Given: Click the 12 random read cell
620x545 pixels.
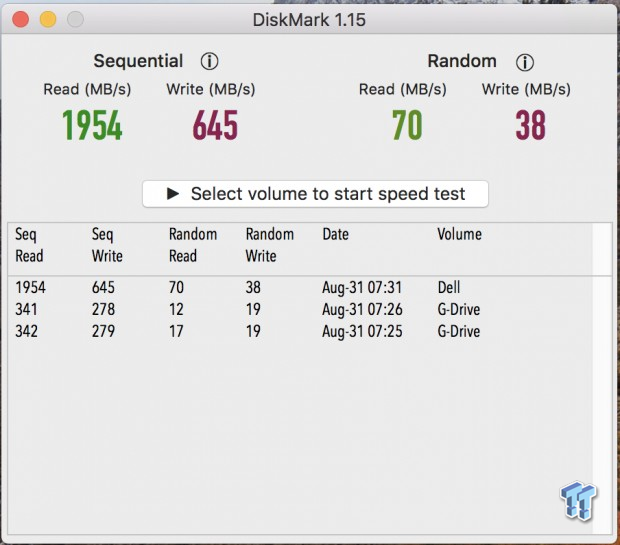Looking at the screenshot, I should point(176,310).
